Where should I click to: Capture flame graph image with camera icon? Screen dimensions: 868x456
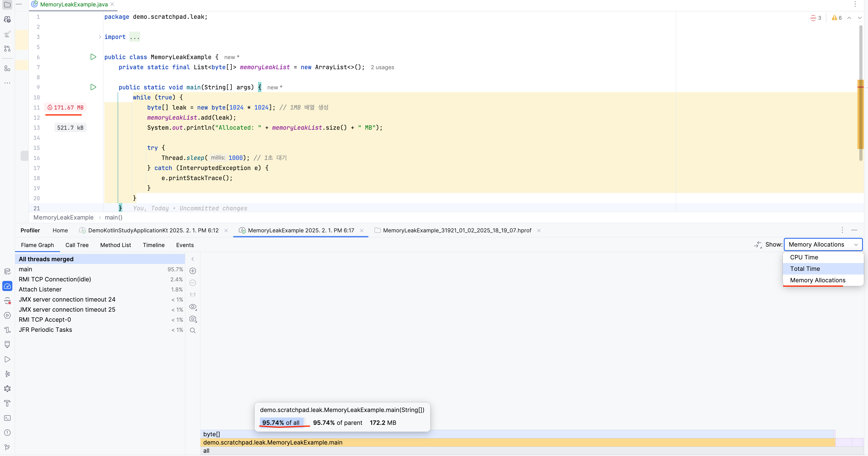193,319
